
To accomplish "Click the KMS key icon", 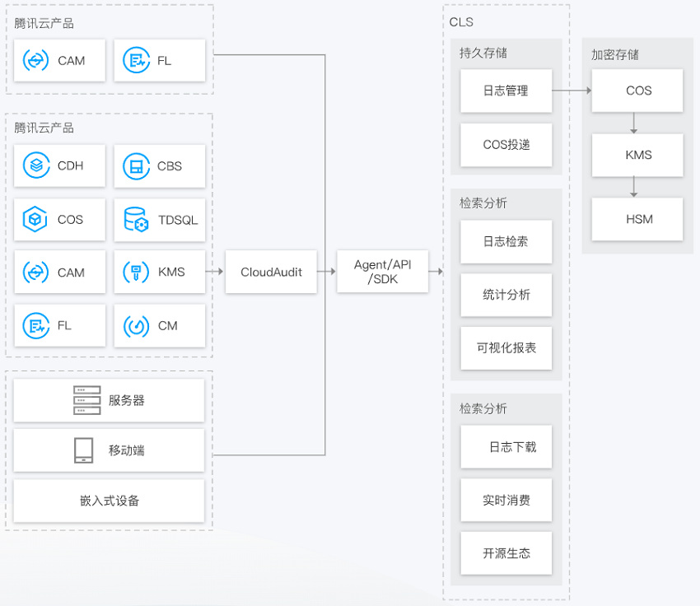I will coord(136,272).
